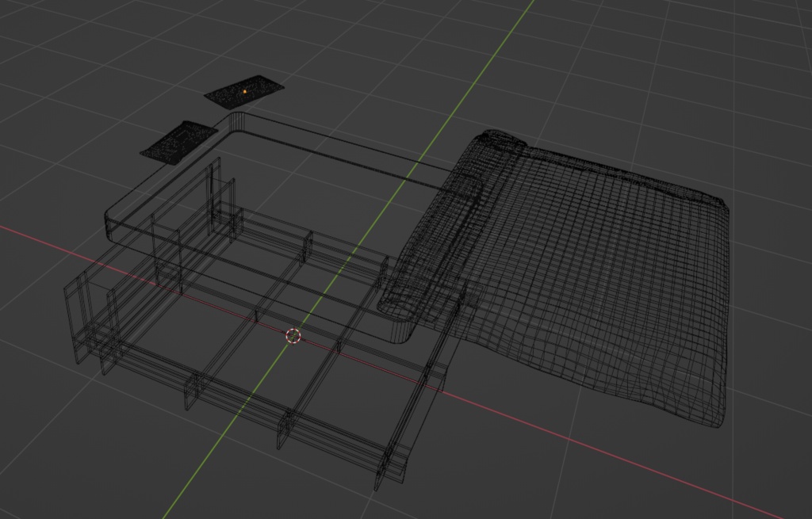Click the red-white 3D cursor
The height and width of the screenshot is (519, 812).
coord(293,336)
